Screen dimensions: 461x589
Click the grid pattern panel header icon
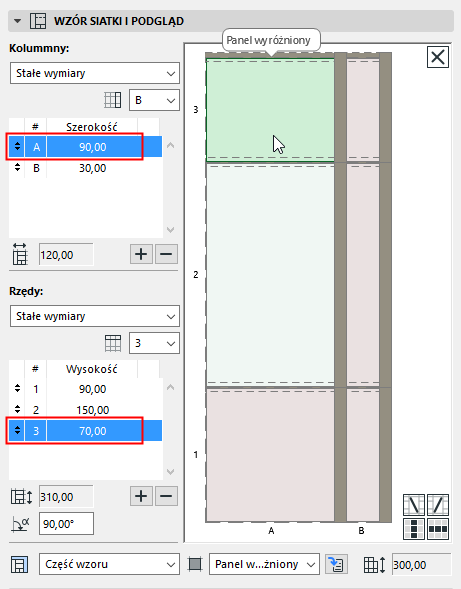(x=38, y=21)
